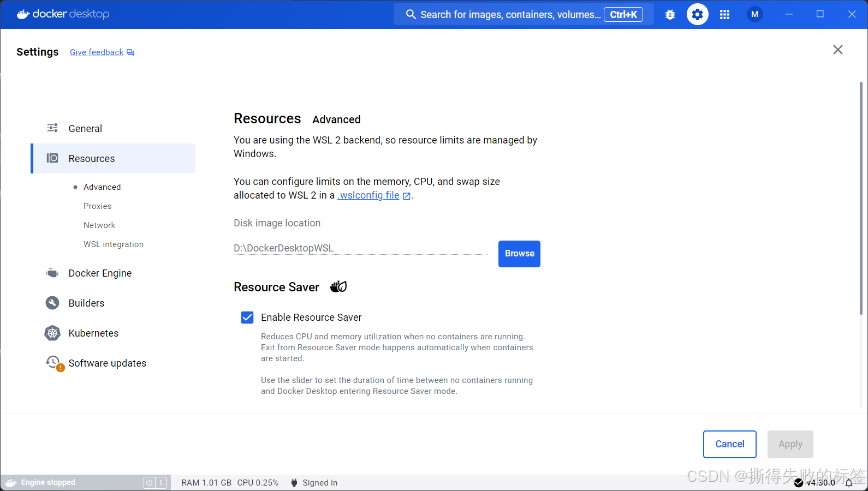Open Software updates settings

click(x=114, y=363)
